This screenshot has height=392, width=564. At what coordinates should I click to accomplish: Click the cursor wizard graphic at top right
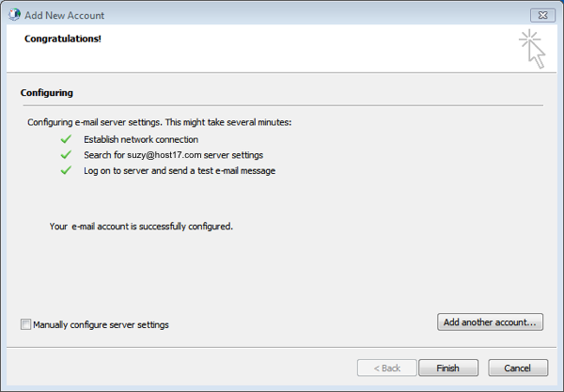(532, 49)
